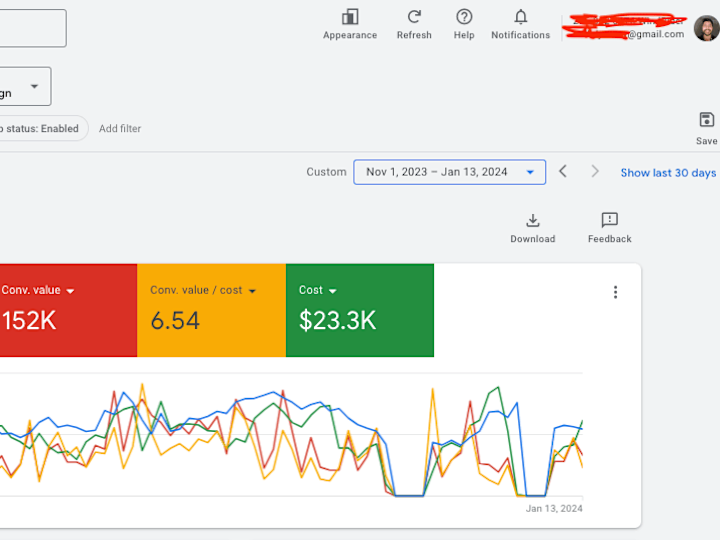Image resolution: width=720 pixels, height=540 pixels.
Task: Go to the previous date range
Action: click(x=563, y=172)
